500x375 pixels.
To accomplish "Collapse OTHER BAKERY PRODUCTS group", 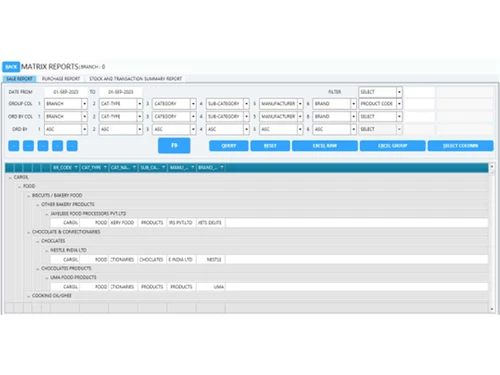I will (38, 205).
